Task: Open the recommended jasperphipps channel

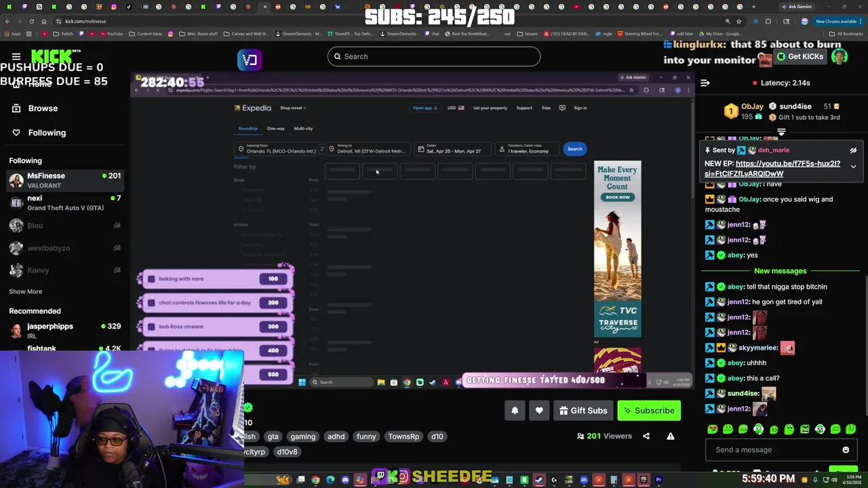Action: 64,330
